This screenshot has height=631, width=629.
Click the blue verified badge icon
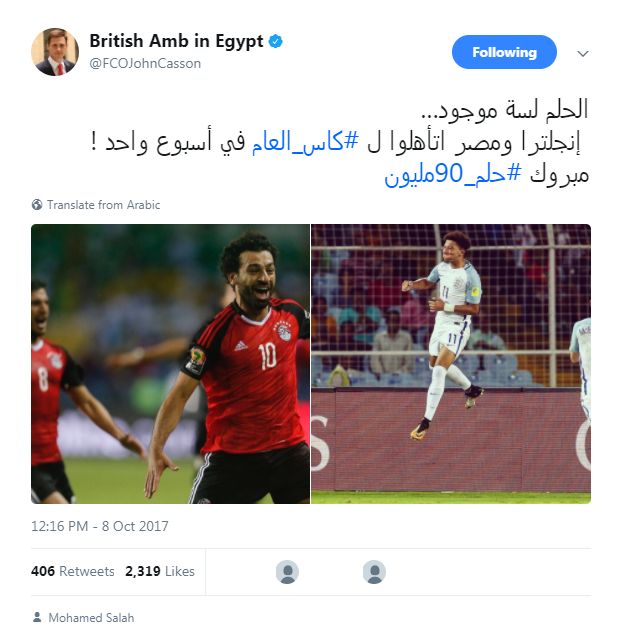click(x=276, y=41)
